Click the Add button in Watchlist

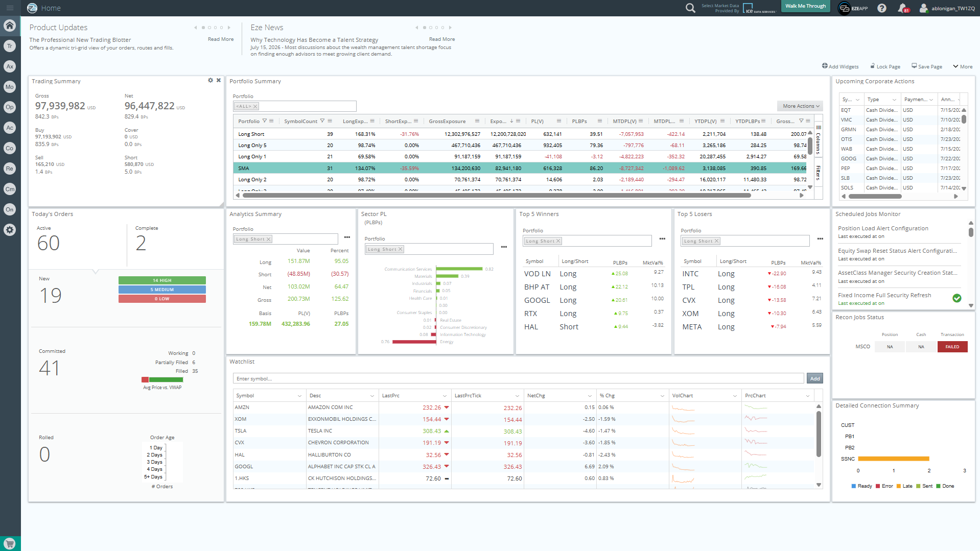[x=815, y=378]
